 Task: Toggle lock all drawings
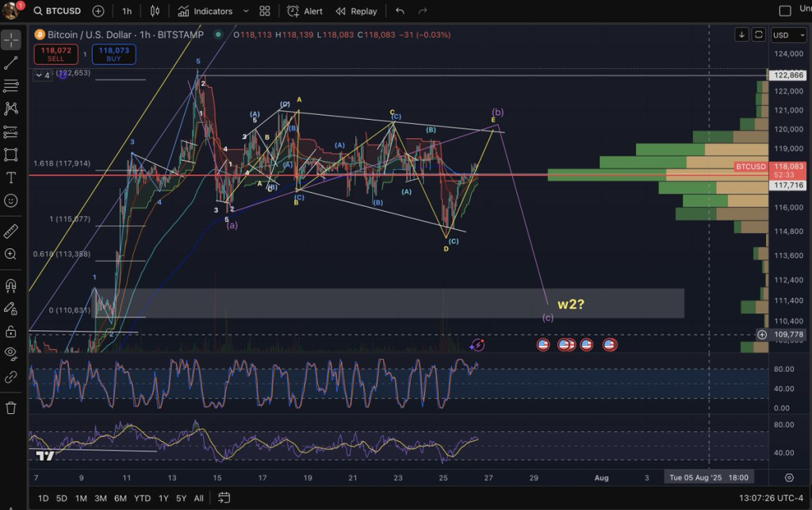click(x=11, y=332)
